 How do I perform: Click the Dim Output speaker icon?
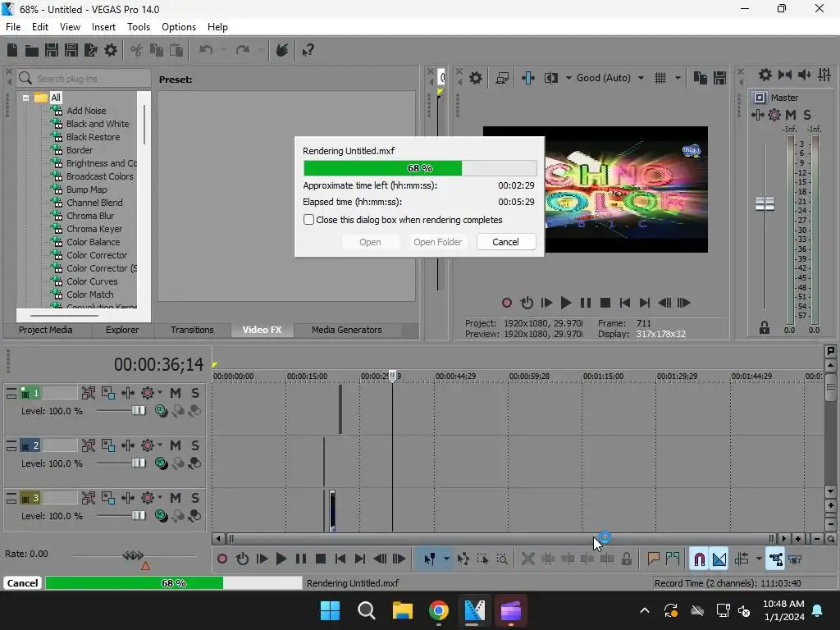(804, 75)
